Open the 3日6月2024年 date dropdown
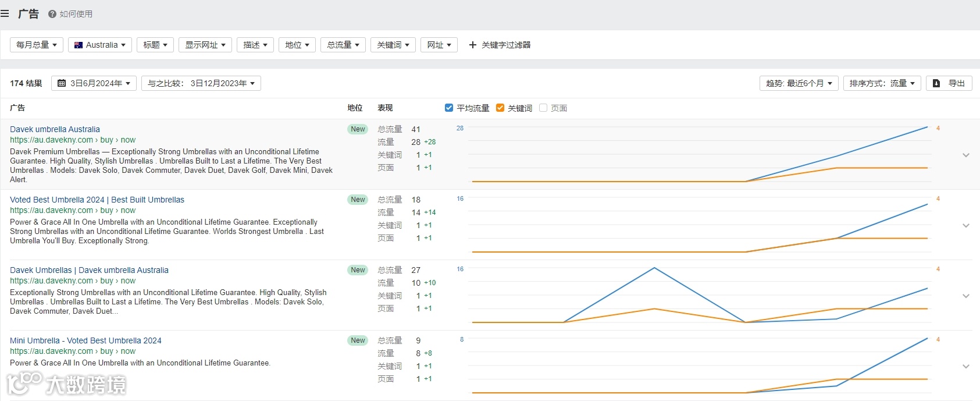 94,83
